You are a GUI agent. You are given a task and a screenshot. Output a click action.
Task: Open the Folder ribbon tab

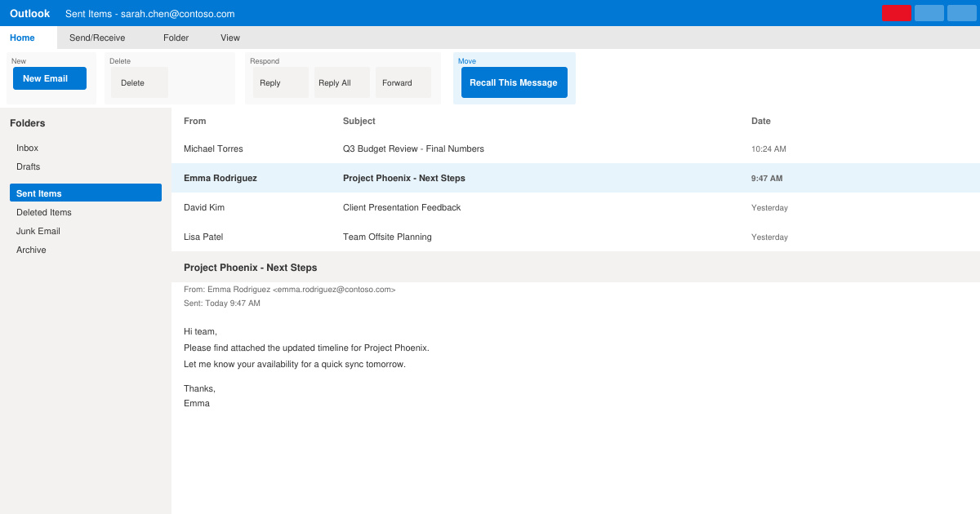click(176, 38)
